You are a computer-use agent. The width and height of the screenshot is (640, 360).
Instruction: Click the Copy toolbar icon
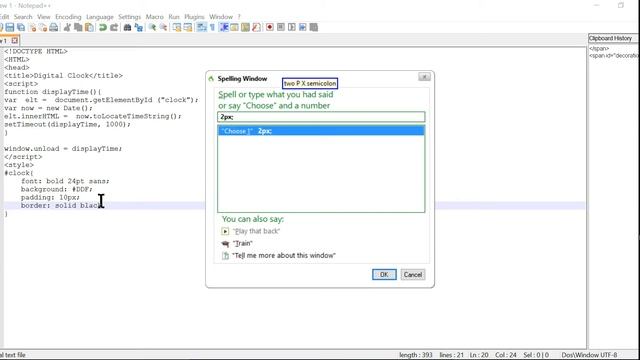78,27
